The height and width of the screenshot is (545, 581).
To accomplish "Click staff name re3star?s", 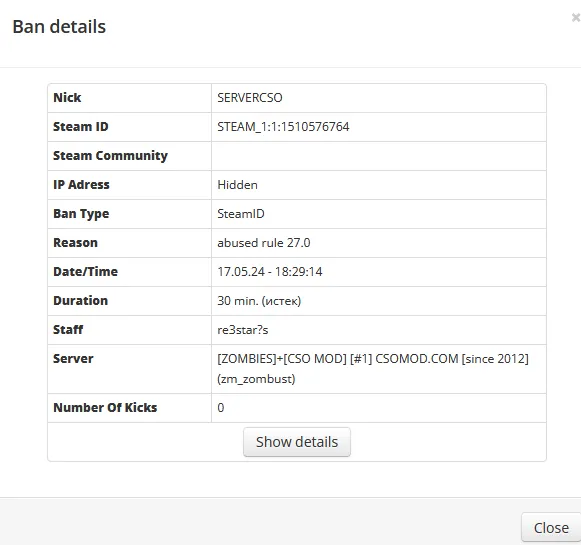I will pos(243,330).
